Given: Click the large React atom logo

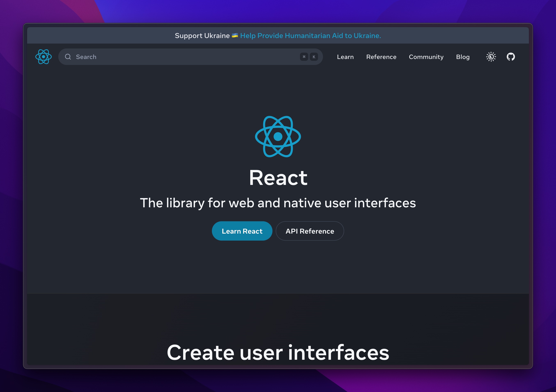Looking at the screenshot, I should (278, 137).
